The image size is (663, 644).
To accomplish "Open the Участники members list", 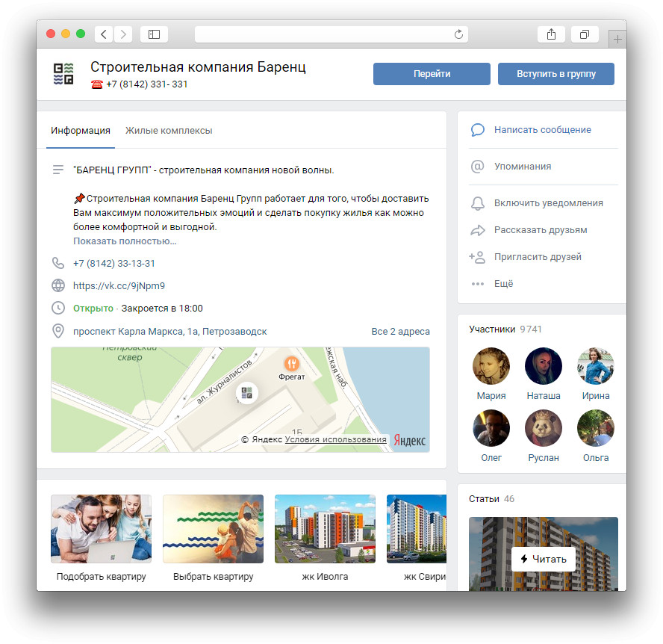I will [x=505, y=329].
